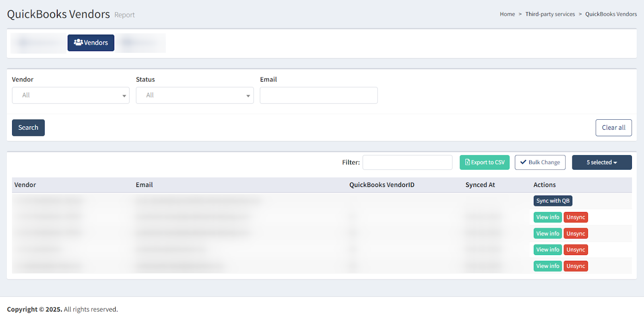Open Third-party services breadcrumb link
The height and width of the screenshot is (320, 644).
pos(550,14)
